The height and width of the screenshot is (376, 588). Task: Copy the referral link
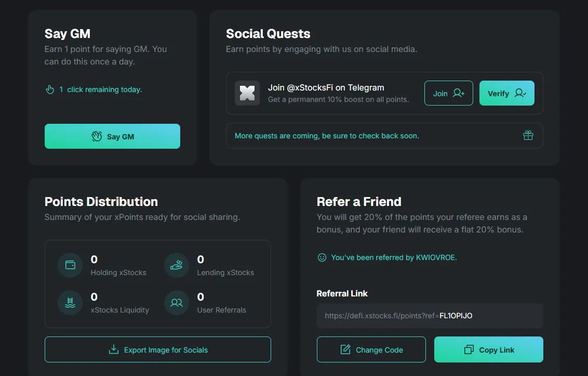(488, 350)
